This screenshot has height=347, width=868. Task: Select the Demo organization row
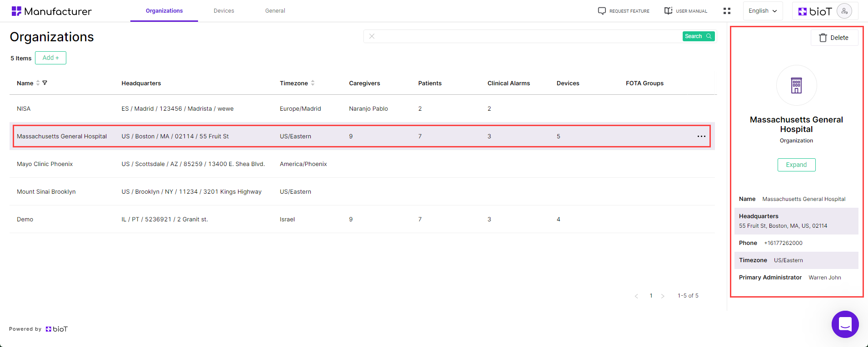362,219
